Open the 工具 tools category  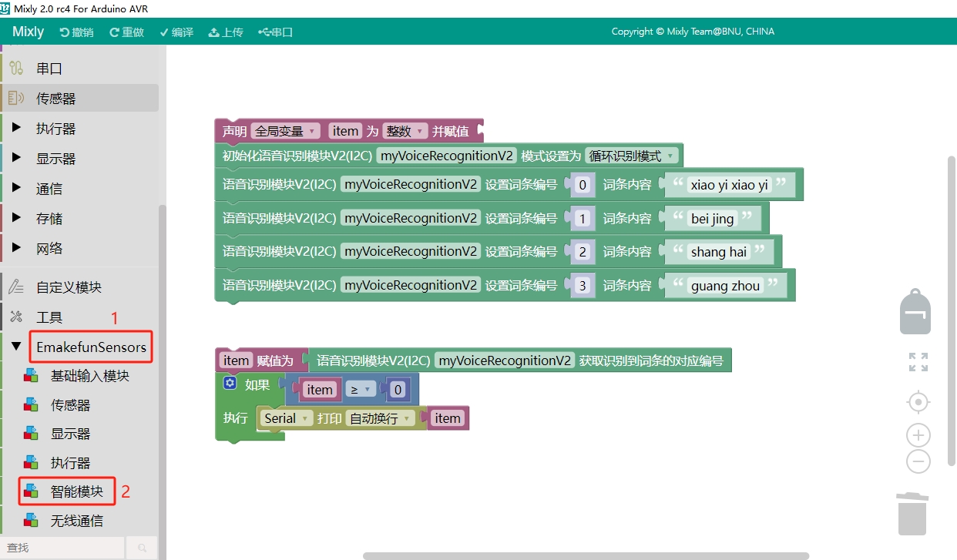[79, 317]
